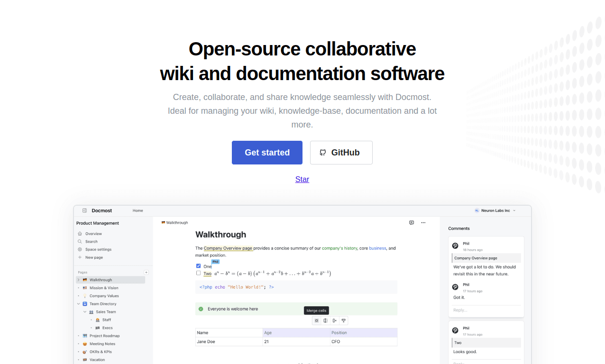Click the Jane Doe table cell

[229, 341]
